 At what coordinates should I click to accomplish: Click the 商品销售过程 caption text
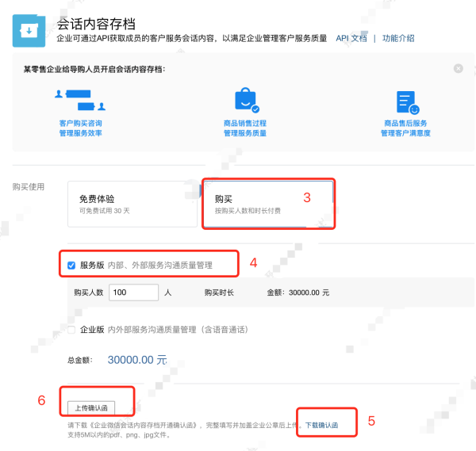pyautogui.click(x=245, y=124)
